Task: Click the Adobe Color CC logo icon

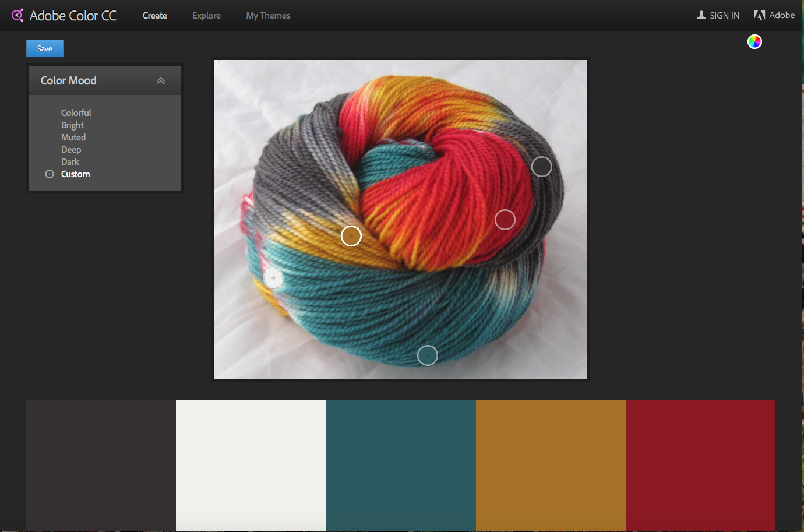Action: [x=17, y=15]
